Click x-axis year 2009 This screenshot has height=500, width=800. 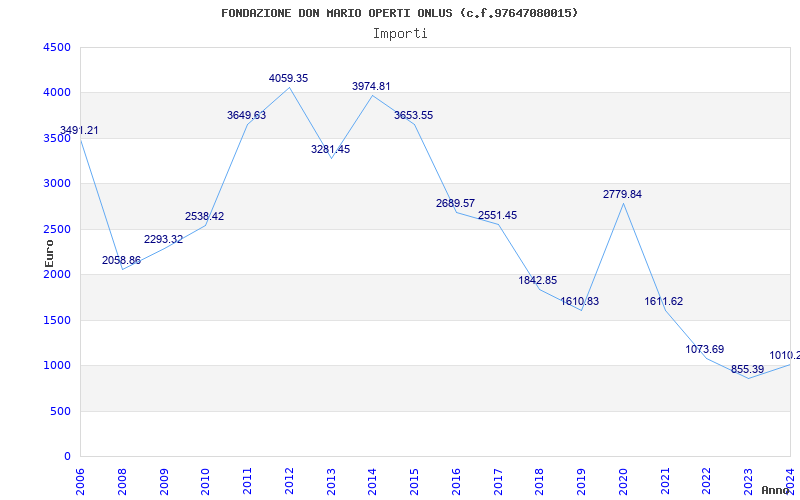coord(164,482)
